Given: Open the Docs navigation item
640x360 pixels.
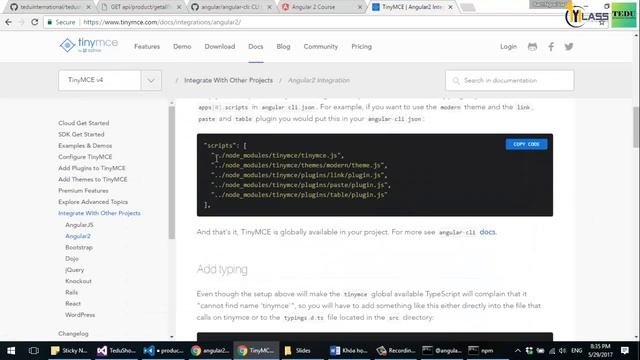Looking at the screenshot, I should 256,47.
